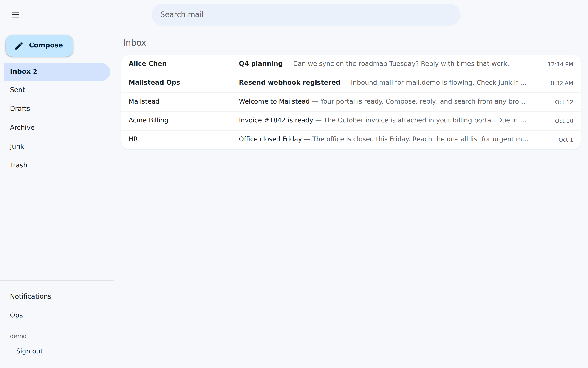Focus the Search mail field
The width and height of the screenshot is (588, 368).
(306, 14)
